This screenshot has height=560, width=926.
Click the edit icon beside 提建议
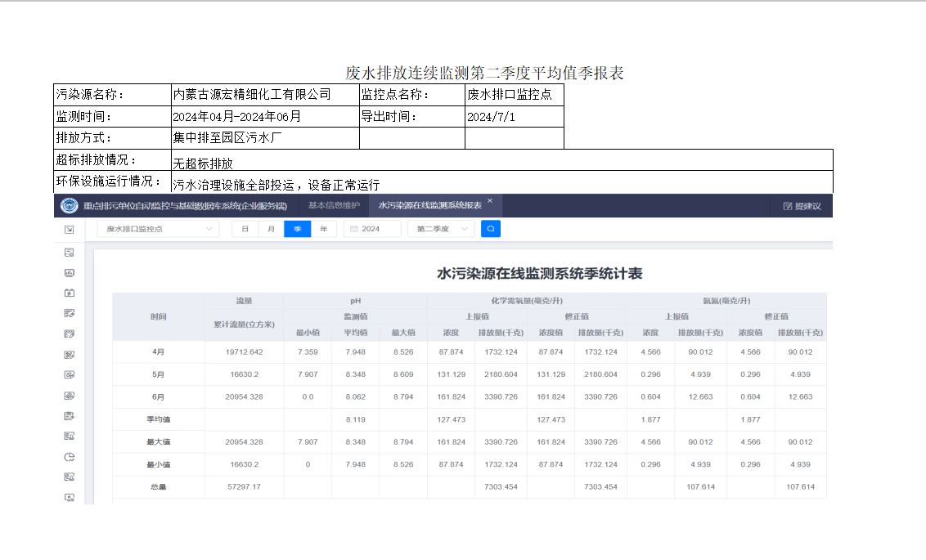tap(787, 206)
